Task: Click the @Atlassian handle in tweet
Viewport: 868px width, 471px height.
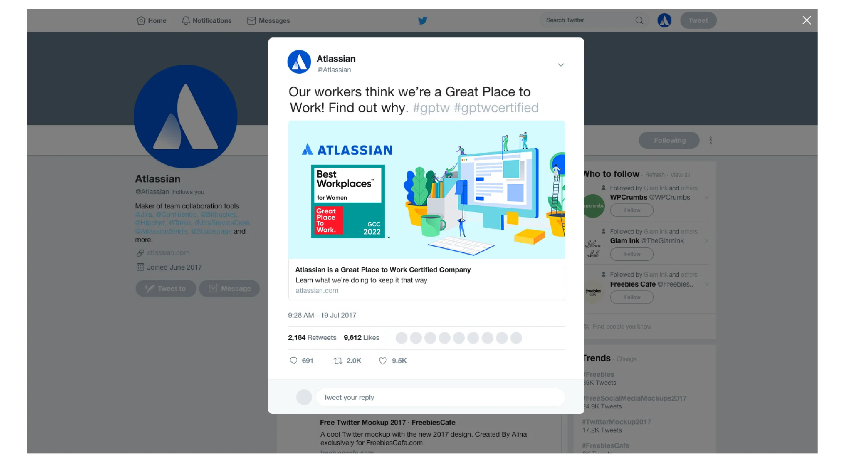Action: click(x=334, y=70)
